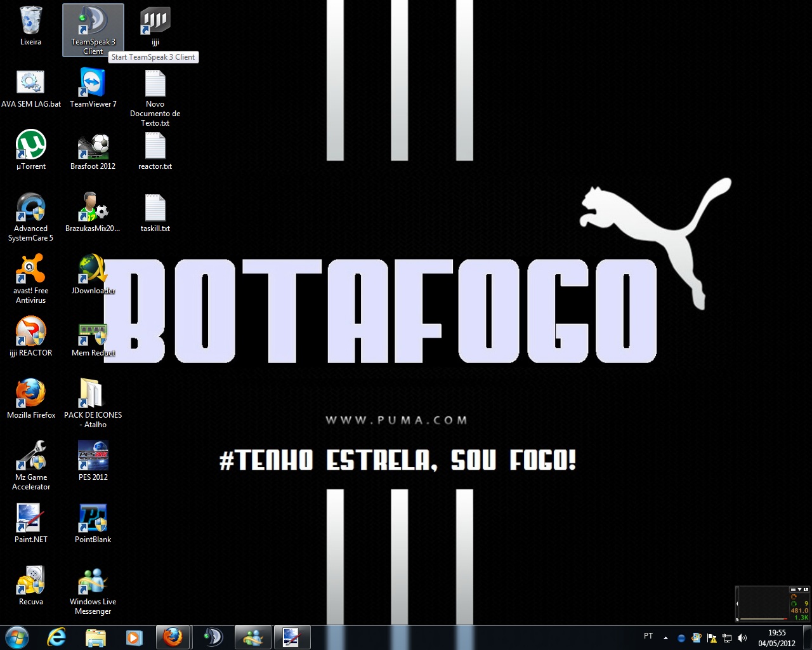Click the µTorrent desktop shortcut

pyautogui.click(x=30, y=146)
